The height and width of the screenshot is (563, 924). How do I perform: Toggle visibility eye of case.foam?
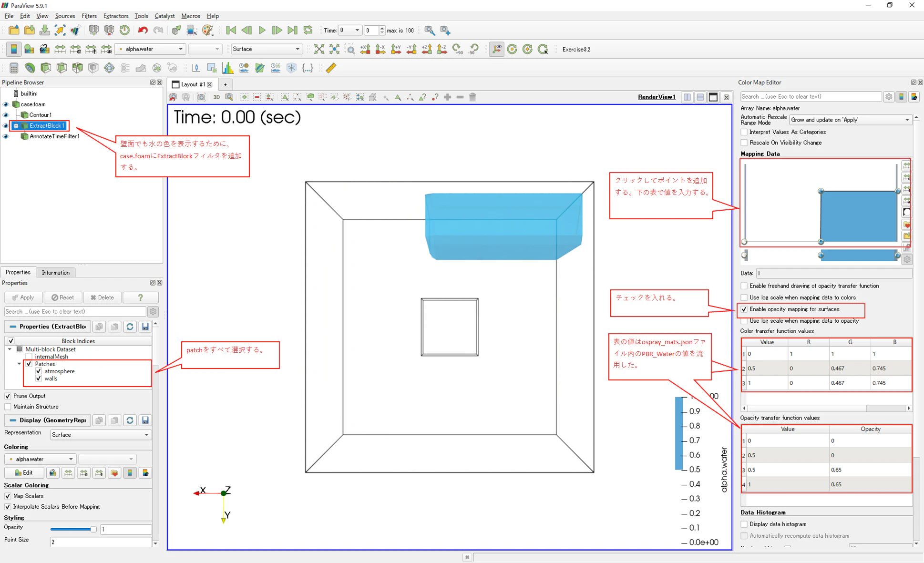click(6, 104)
